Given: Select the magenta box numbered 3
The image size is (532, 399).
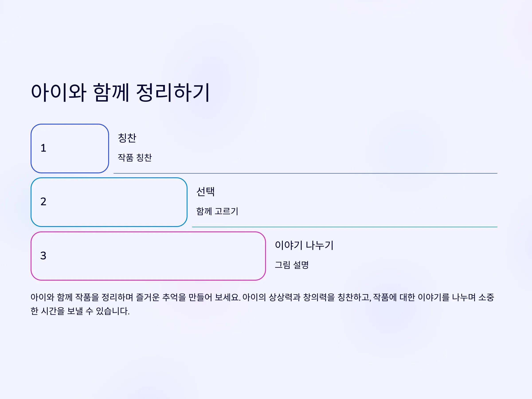Looking at the screenshot, I should pos(148,256).
